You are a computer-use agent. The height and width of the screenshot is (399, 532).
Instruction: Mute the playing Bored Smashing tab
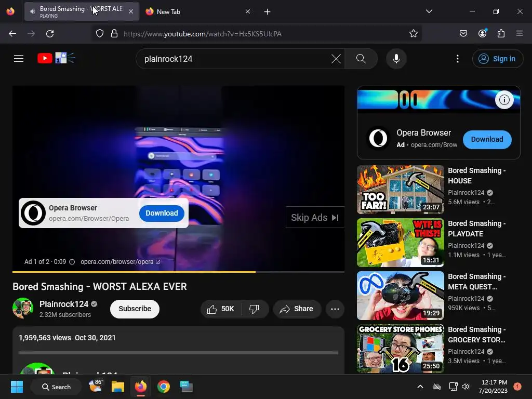[x=33, y=11]
